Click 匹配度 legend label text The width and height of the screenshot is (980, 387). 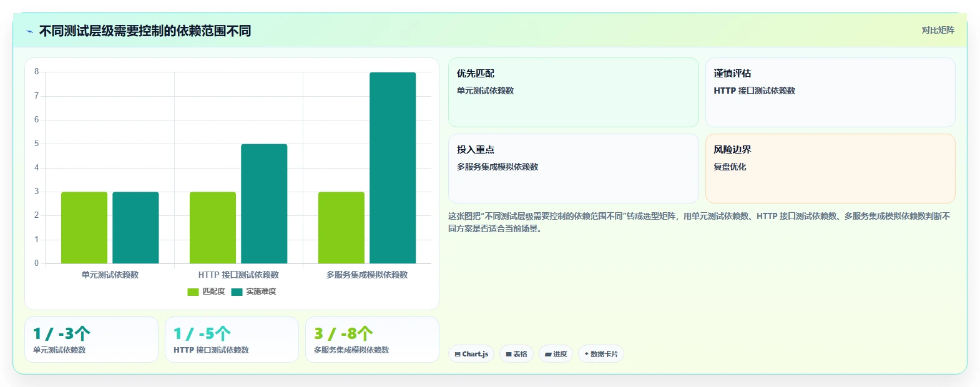click(x=213, y=291)
